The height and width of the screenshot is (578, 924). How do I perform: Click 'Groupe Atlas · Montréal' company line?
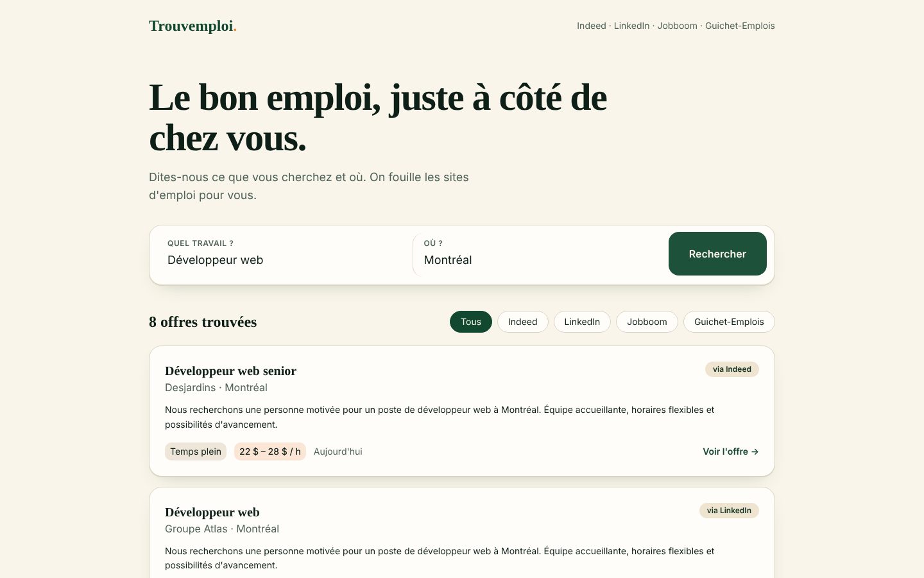[x=222, y=529]
